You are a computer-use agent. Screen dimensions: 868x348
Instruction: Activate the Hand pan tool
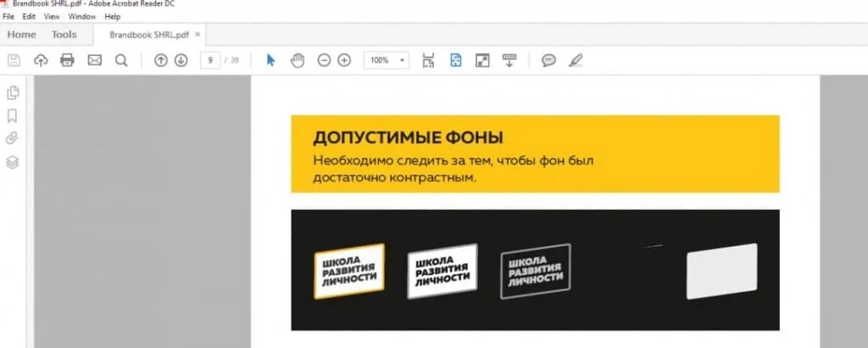coord(298,60)
